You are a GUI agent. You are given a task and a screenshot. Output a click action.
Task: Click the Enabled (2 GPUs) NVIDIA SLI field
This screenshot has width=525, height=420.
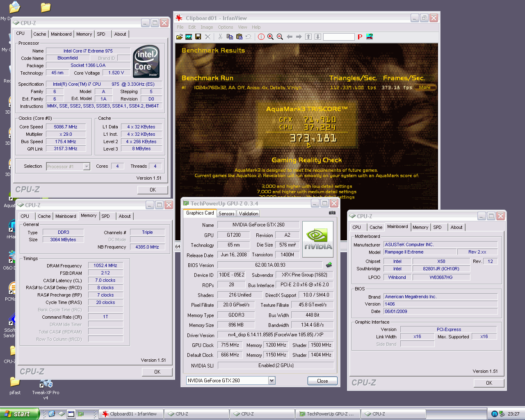point(276,365)
